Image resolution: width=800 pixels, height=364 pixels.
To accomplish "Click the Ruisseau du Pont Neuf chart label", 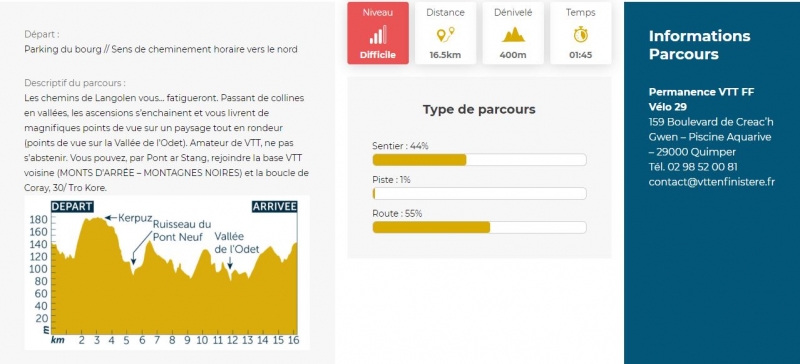I will (182, 230).
